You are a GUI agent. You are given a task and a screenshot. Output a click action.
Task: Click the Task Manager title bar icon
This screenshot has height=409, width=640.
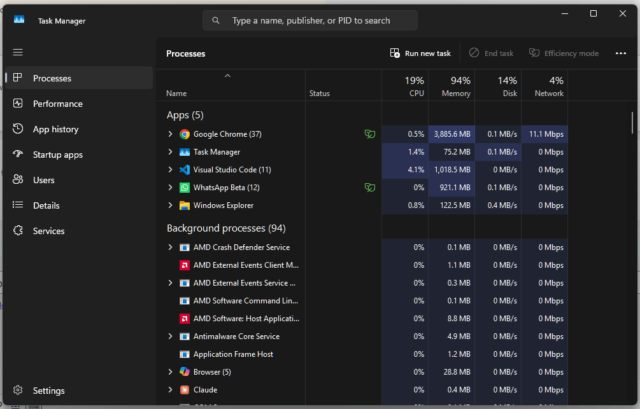pyautogui.click(x=19, y=20)
